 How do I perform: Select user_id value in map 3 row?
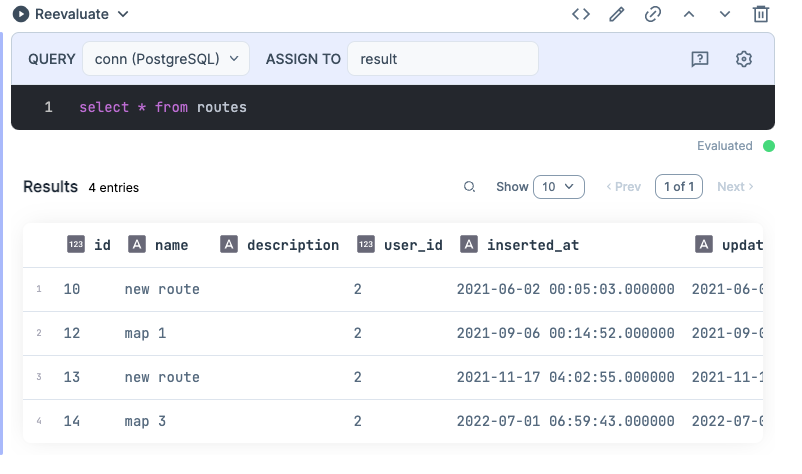pos(358,421)
